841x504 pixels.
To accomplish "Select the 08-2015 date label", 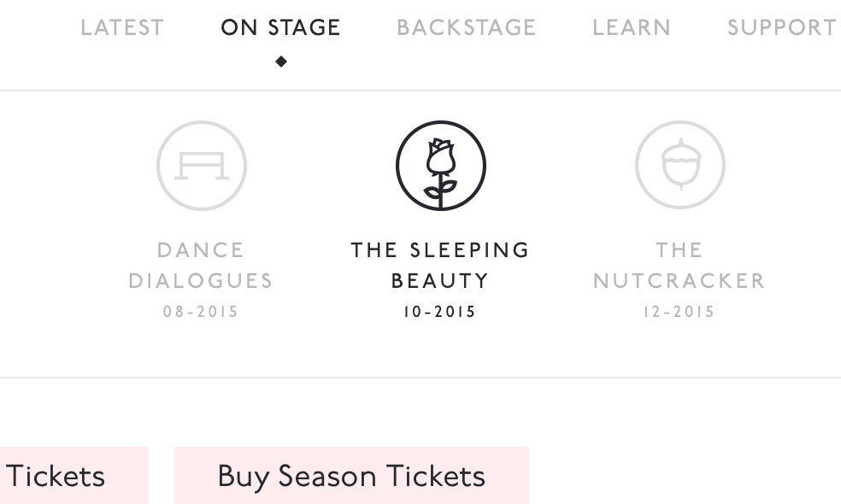I will (x=201, y=312).
